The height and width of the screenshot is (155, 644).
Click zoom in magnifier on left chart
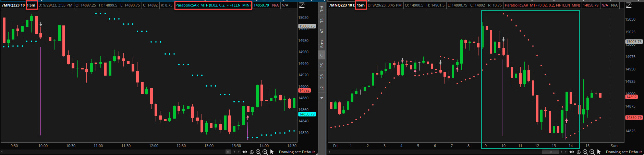(258, 152)
